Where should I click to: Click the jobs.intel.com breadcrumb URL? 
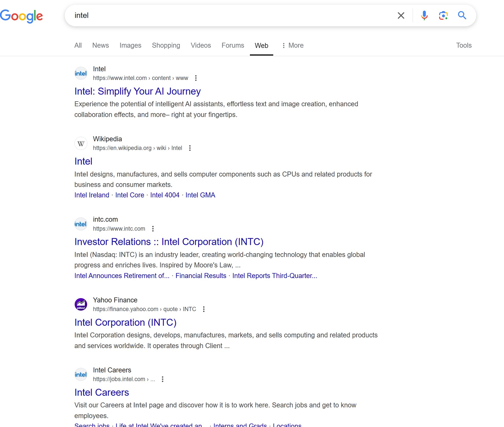124,379
